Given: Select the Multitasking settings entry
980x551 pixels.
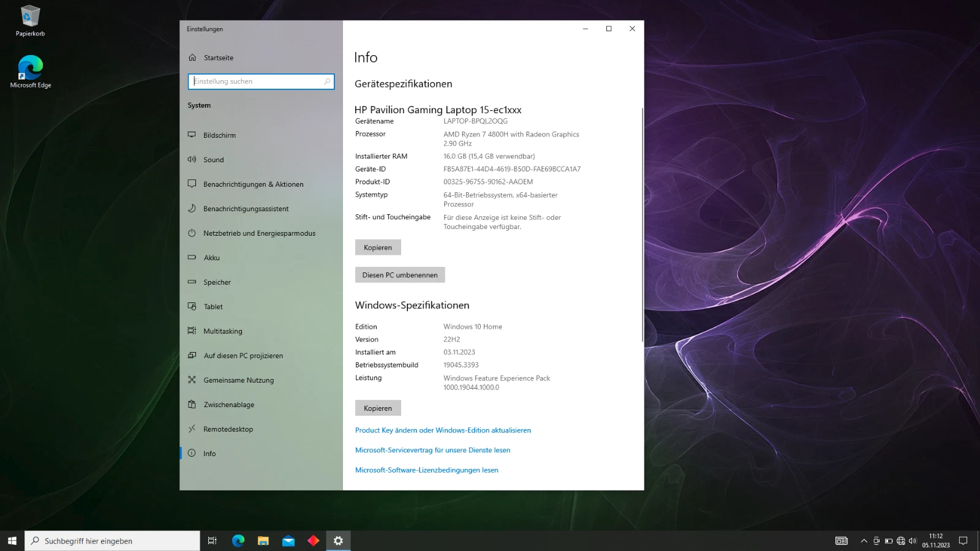Looking at the screenshot, I should click(x=223, y=331).
